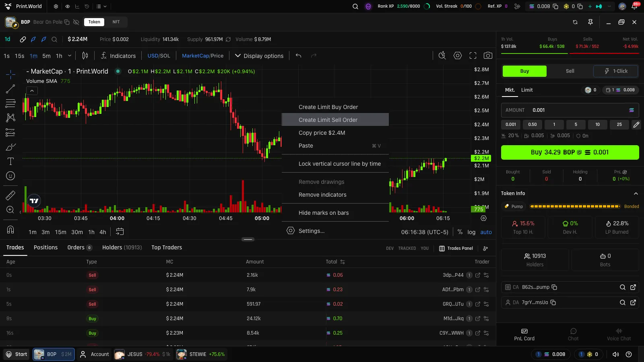The height and width of the screenshot is (362, 644).
Task: Open B62s...pump address in explorer
Action: coord(633,287)
